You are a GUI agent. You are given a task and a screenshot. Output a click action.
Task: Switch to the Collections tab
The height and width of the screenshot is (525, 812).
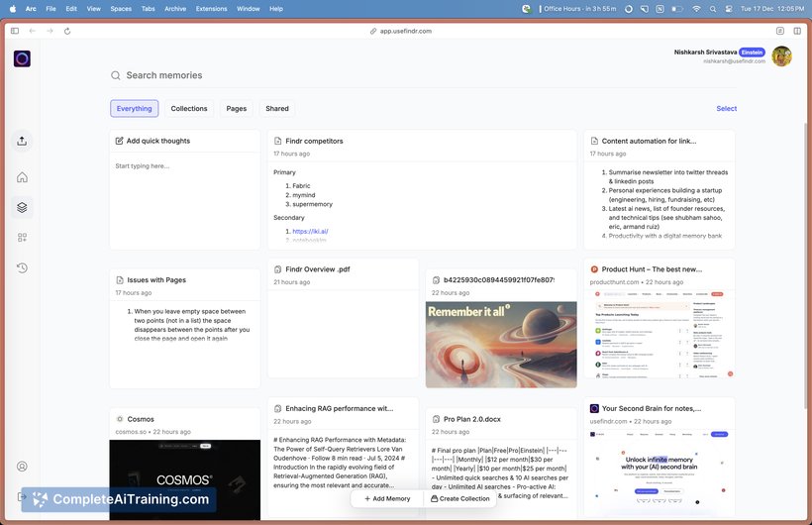click(189, 108)
